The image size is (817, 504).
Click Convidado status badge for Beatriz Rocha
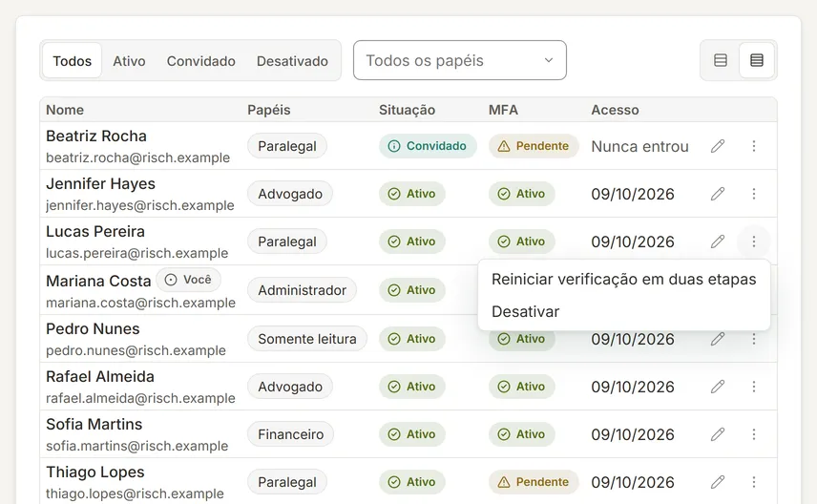point(428,146)
